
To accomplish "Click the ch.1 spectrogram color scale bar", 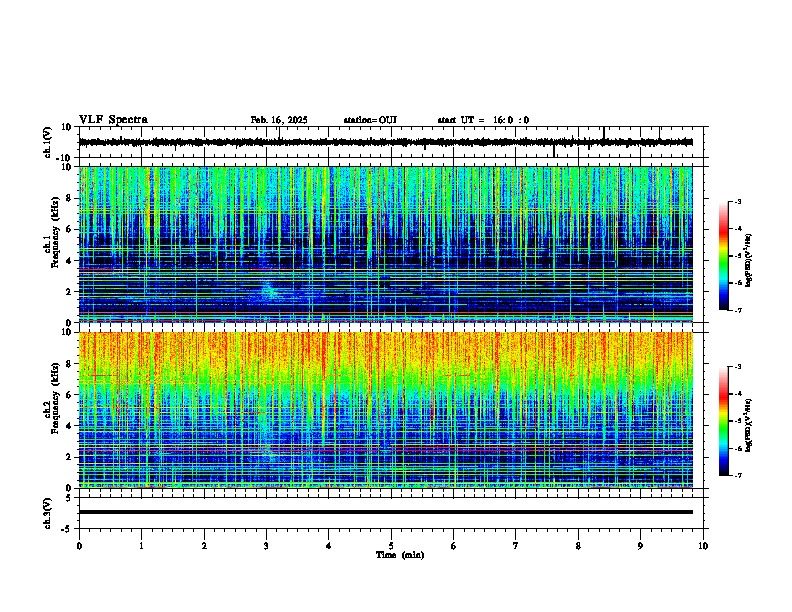I will coord(724,256).
